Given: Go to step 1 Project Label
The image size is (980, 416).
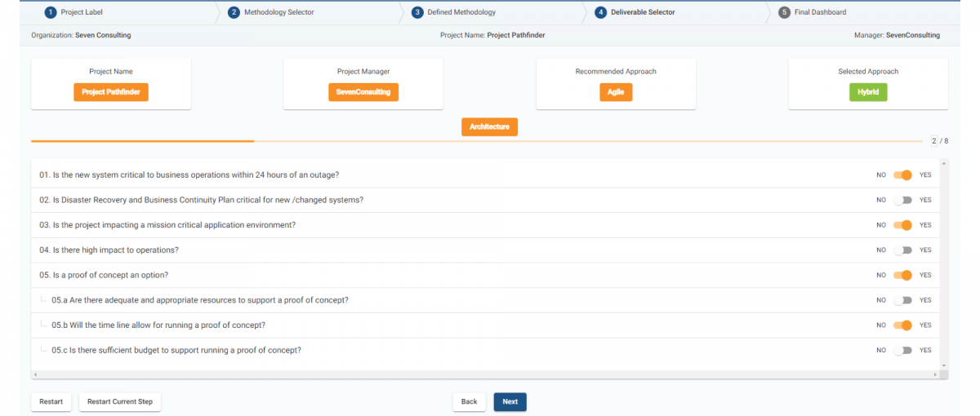Looking at the screenshot, I should tap(74, 12).
